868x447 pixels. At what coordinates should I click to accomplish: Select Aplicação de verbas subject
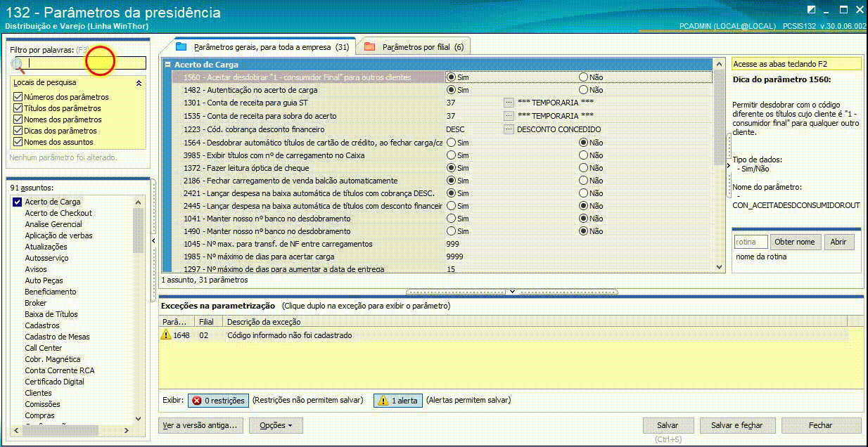point(58,235)
